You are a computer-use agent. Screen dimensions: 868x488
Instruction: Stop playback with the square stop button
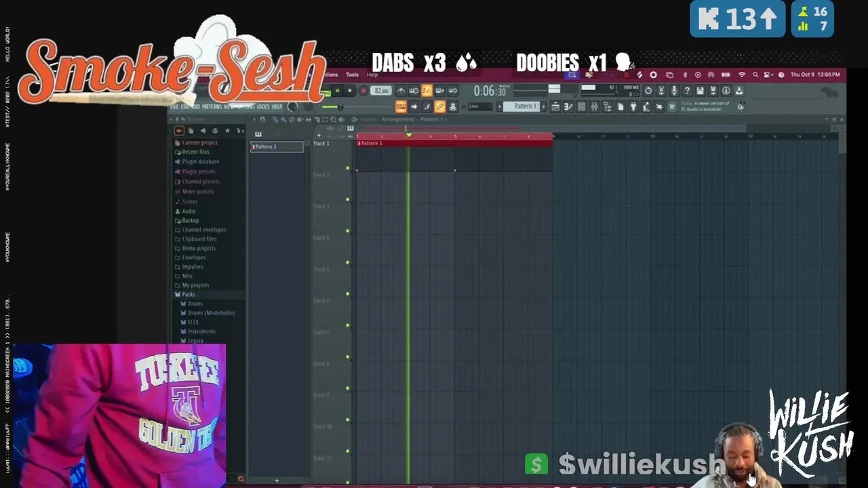click(350, 90)
